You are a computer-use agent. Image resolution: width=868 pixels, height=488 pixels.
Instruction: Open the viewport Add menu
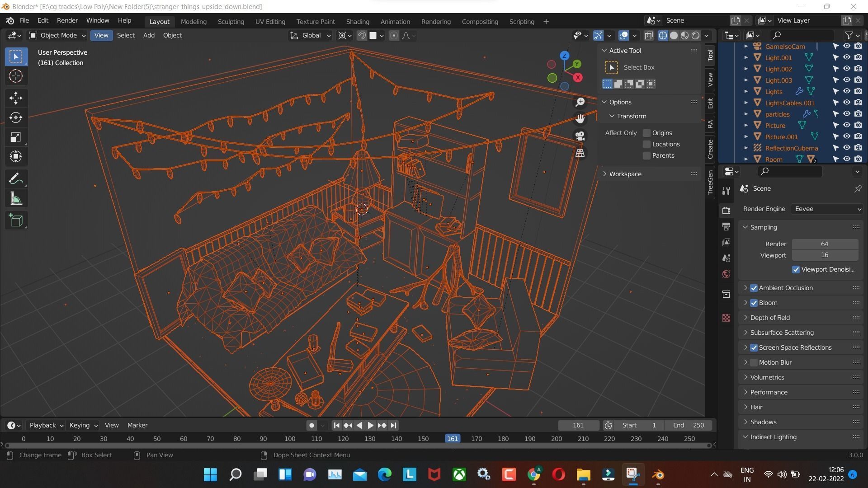[x=149, y=35]
